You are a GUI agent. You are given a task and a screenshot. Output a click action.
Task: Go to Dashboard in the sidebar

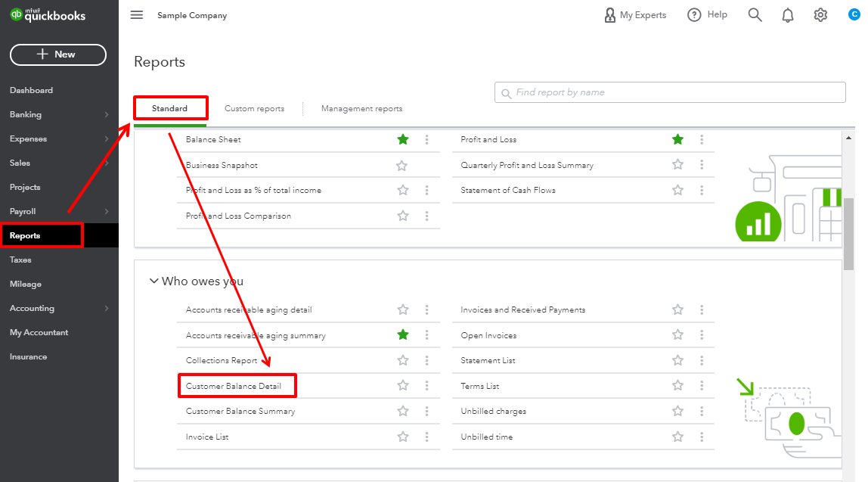[32, 90]
